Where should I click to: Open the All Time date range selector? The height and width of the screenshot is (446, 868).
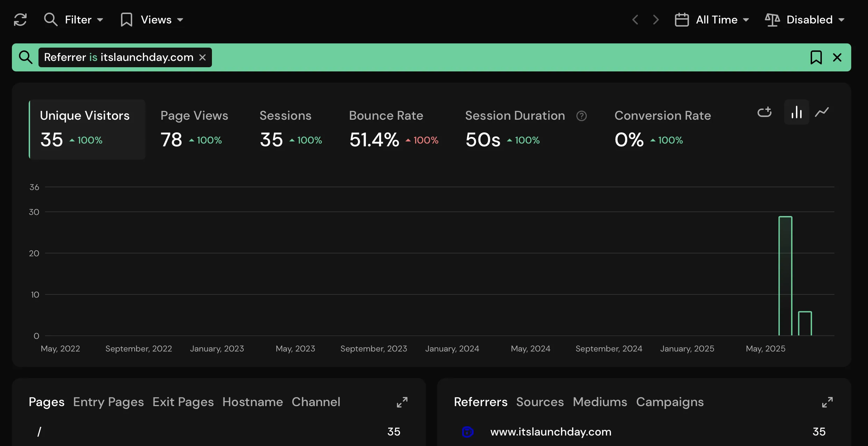pyautogui.click(x=712, y=20)
